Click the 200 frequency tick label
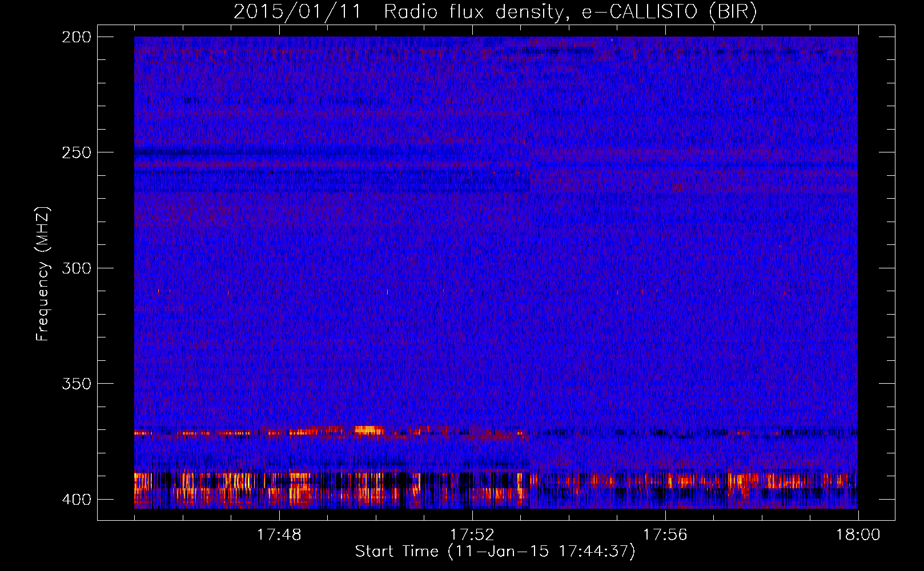924x571 pixels. (x=76, y=37)
